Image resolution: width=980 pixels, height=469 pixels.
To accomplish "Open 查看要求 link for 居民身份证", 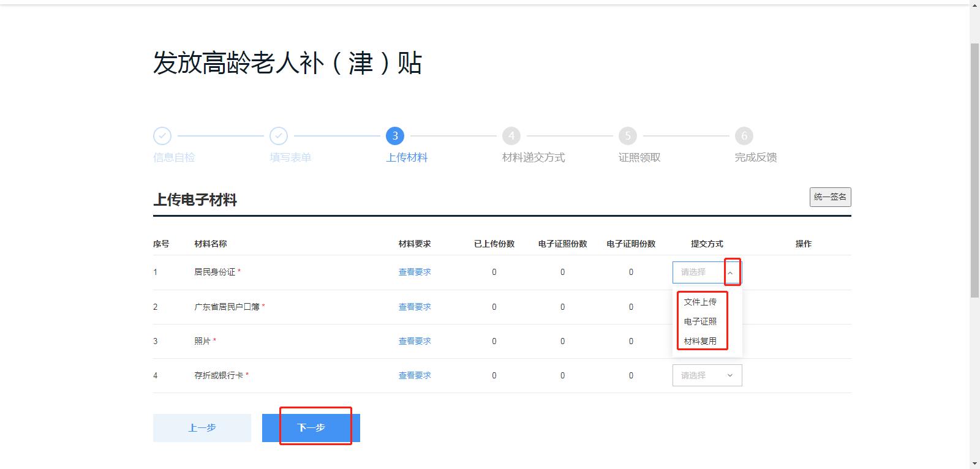I will coord(415,272).
